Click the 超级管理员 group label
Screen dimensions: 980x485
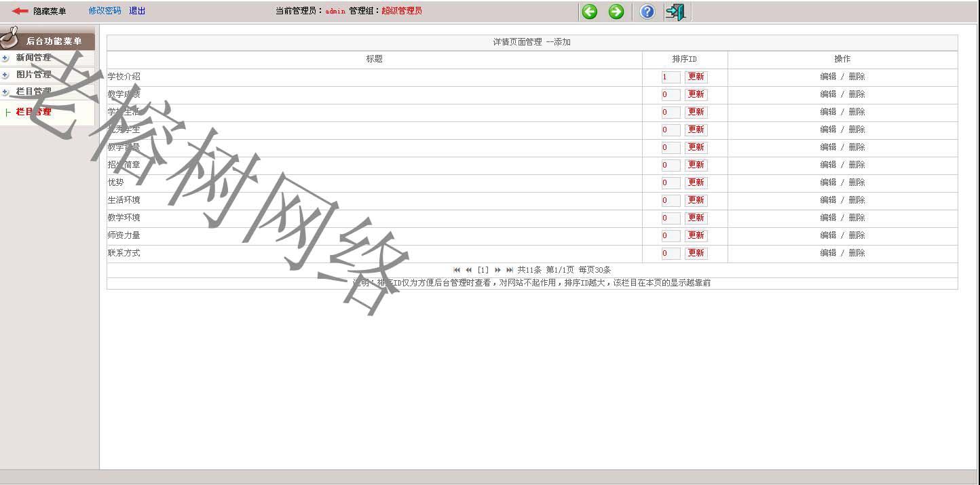(402, 11)
